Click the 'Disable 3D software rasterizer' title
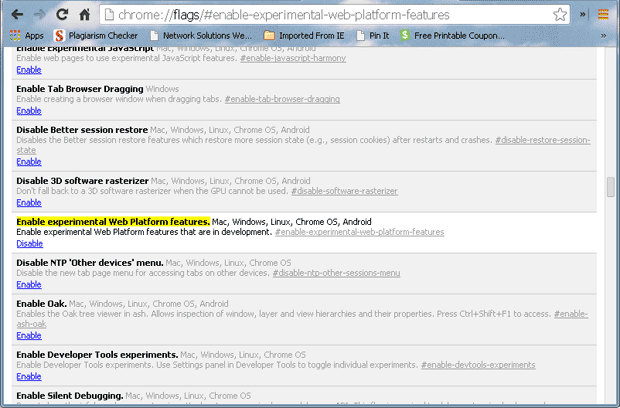Image resolution: width=620 pixels, height=408 pixels. [x=83, y=181]
